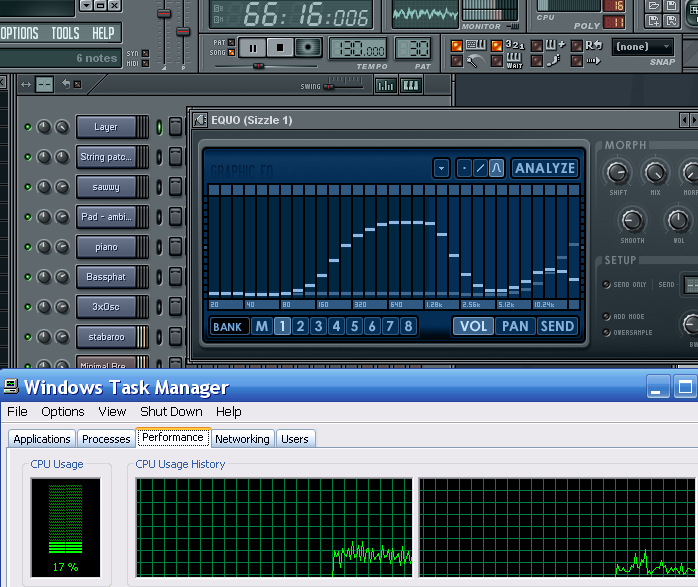The image size is (698, 587).
Task: Select the String patch channel
Action: pyautogui.click(x=106, y=157)
